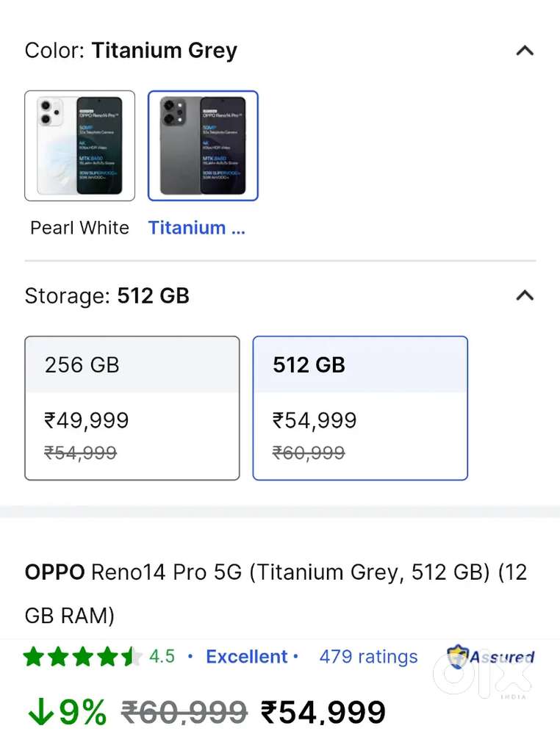This screenshot has width=560, height=734.
Task: Click the truncated Titanium color label
Action: click(x=196, y=228)
